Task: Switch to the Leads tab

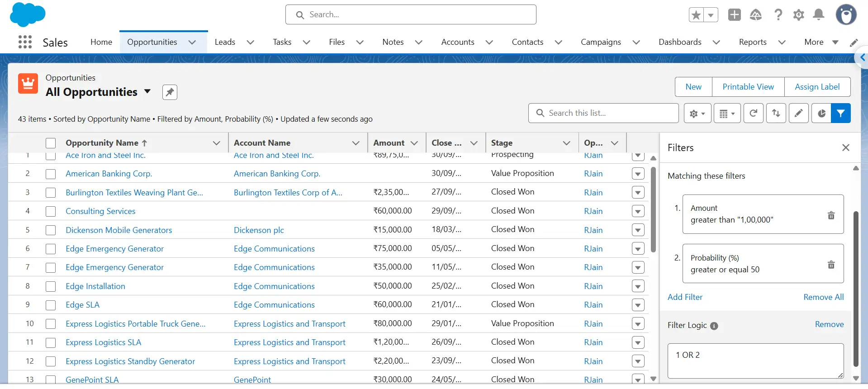Action: click(225, 42)
